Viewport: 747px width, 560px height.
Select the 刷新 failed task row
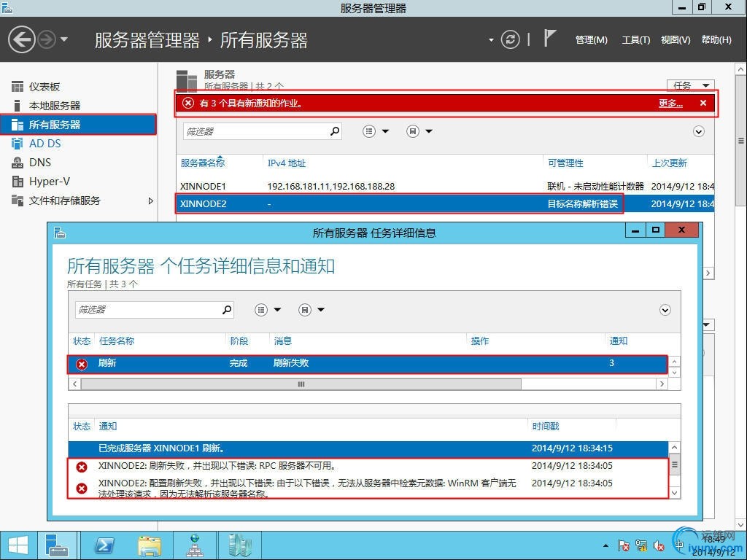[x=368, y=363]
